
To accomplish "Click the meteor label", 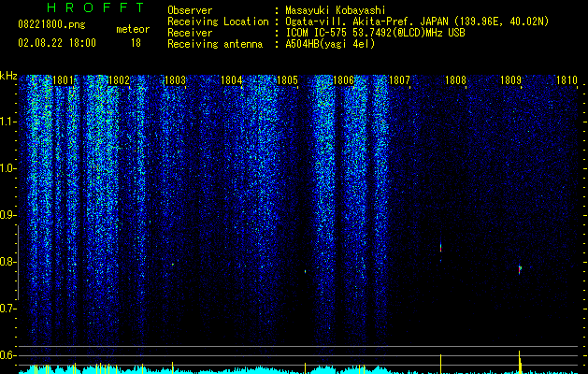I will point(133,29).
